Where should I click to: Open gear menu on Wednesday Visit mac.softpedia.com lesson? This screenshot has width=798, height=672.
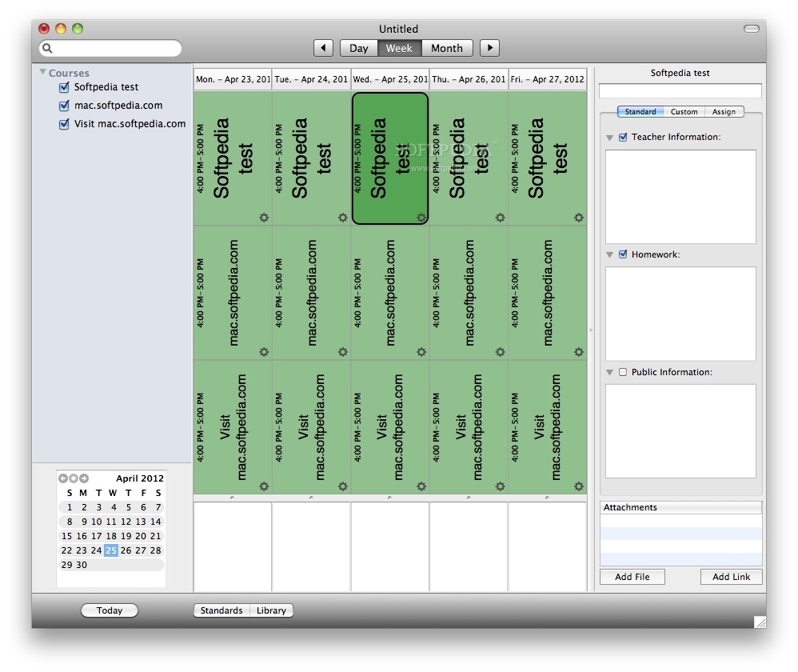[421, 486]
